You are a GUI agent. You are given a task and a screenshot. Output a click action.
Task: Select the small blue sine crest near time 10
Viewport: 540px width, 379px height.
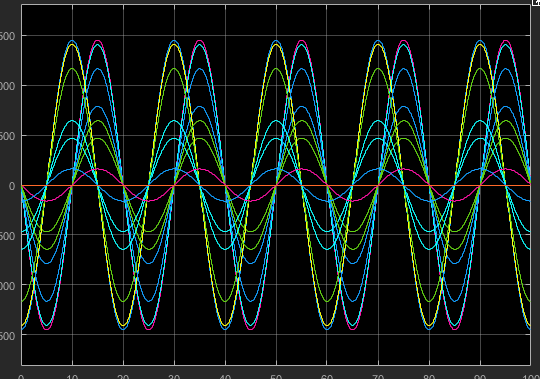(72, 169)
